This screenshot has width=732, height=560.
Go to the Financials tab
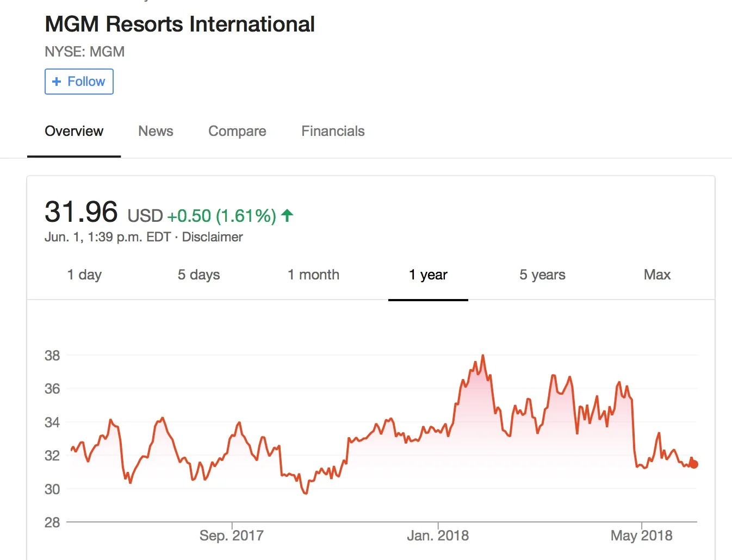[x=333, y=131]
